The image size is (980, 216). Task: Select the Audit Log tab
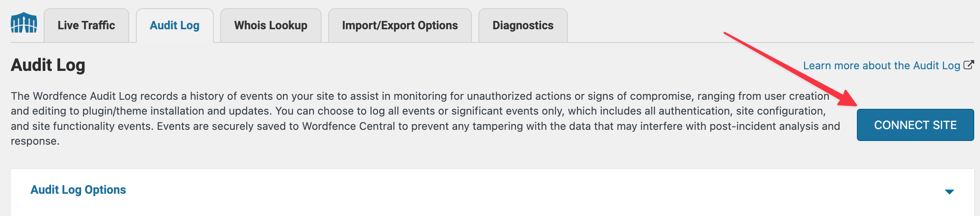(175, 26)
